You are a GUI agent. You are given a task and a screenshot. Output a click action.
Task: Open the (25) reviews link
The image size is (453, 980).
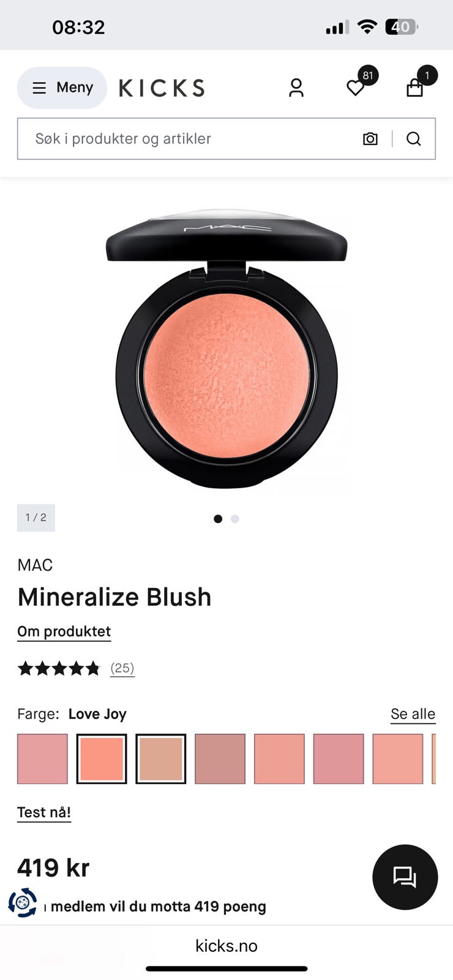pos(122,668)
